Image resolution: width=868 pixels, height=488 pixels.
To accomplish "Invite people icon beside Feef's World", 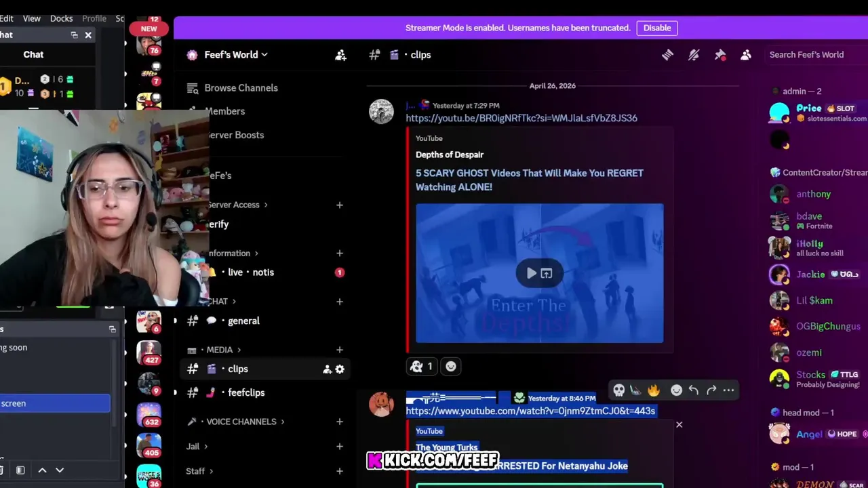I will (340, 55).
